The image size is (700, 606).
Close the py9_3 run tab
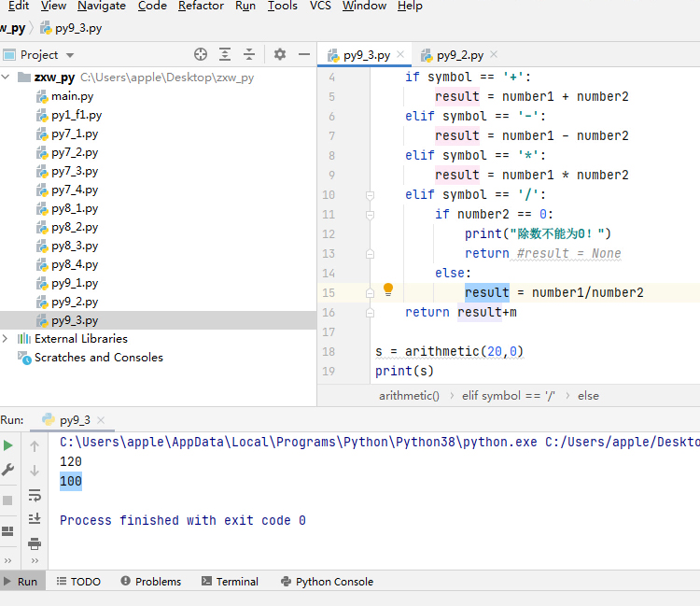tap(101, 420)
